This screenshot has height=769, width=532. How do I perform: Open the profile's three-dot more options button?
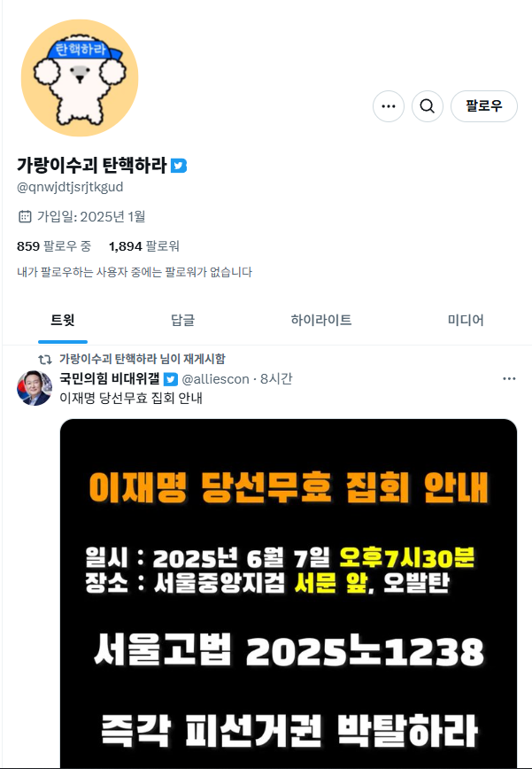(389, 106)
